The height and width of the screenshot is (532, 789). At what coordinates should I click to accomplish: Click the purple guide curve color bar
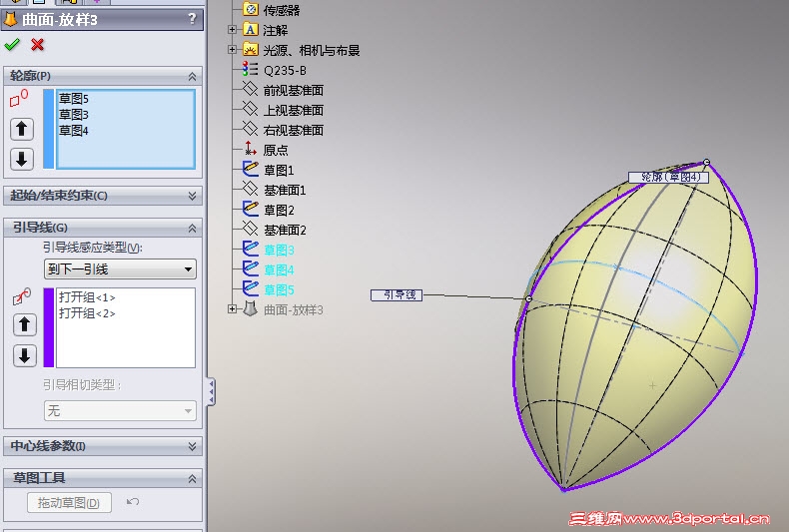click(49, 327)
